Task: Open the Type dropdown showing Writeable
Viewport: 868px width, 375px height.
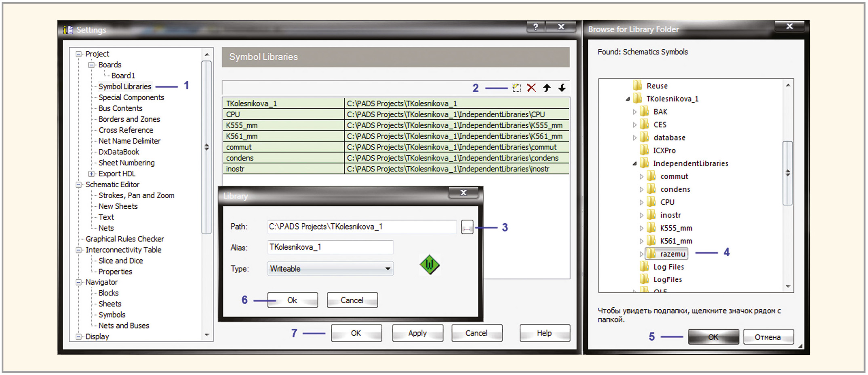Action: [x=330, y=269]
